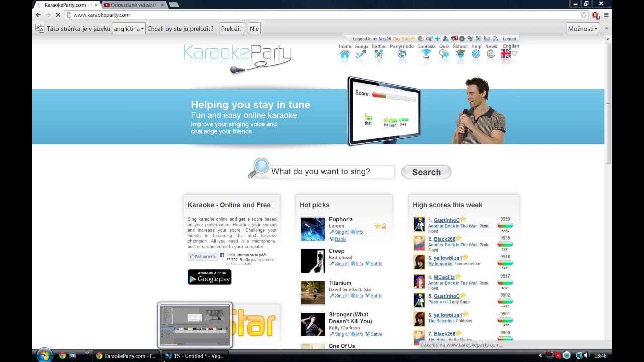Screen dimensions: 644x362
Task: Open the Creep album thumbnail
Action: [313, 261]
